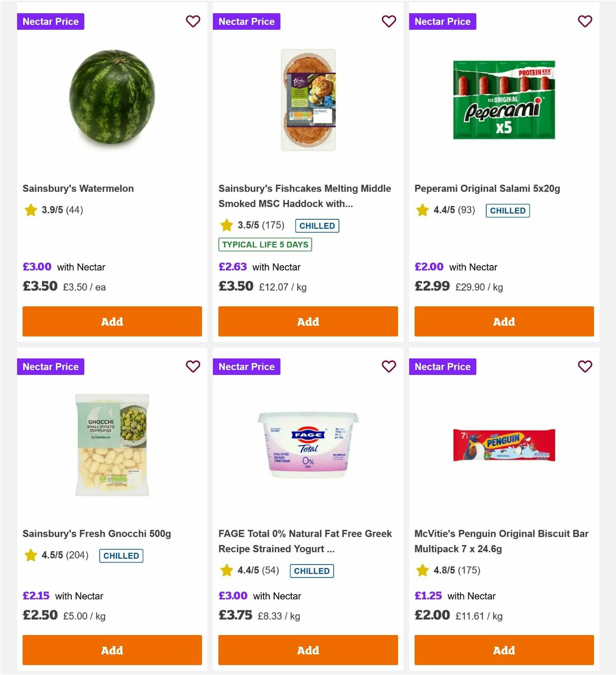Toggle the wishlist heart on the Gnocchi card
Screen dimensions: 616x675
(193, 367)
